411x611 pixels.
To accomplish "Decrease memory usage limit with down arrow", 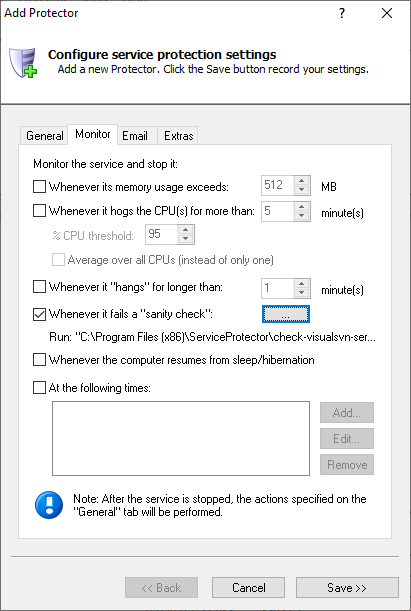I will tap(302, 190).
